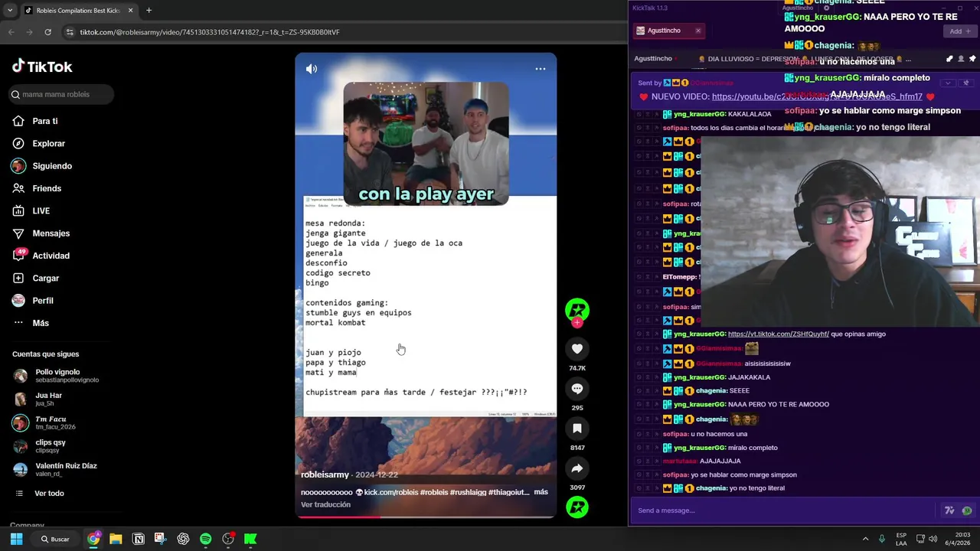Open Notion from the taskbar

coord(139,539)
